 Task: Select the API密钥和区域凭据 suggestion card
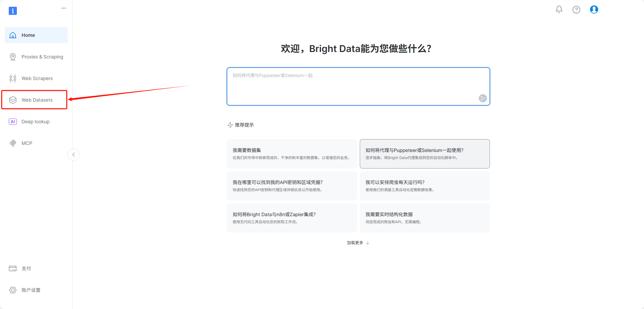[x=292, y=186]
